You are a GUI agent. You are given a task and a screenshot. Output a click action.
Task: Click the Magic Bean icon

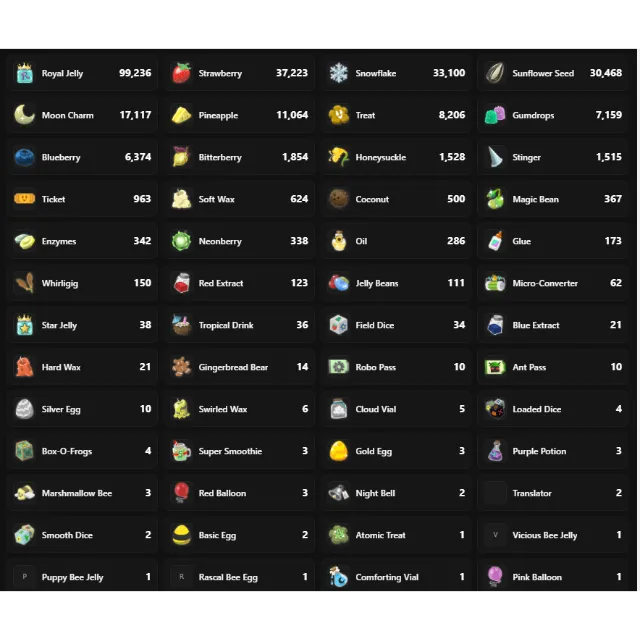point(495,199)
